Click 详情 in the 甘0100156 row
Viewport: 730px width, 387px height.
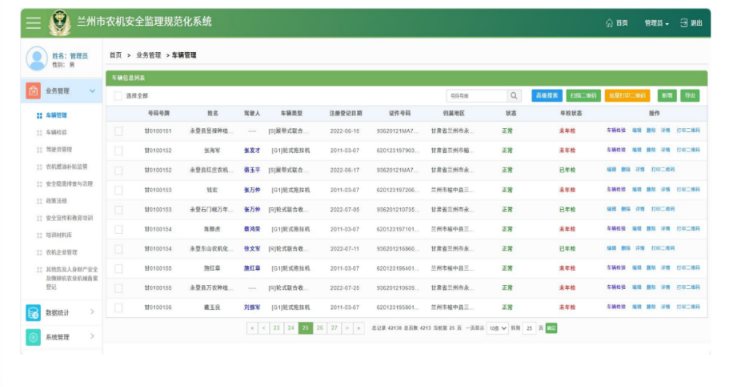pos(665,307)
